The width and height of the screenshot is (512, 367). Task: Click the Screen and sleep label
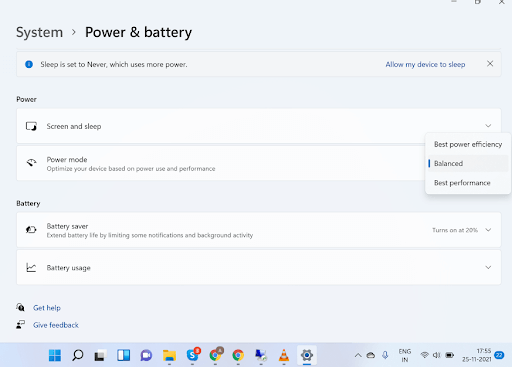click(x=74, y=126)
